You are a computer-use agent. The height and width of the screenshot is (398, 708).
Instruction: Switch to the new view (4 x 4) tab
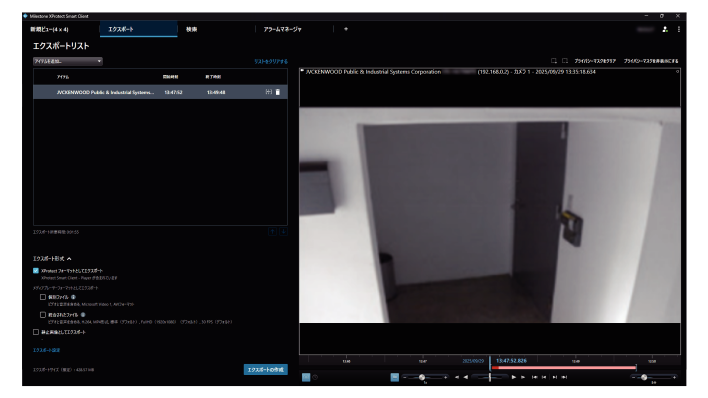(x=49, y=29)
